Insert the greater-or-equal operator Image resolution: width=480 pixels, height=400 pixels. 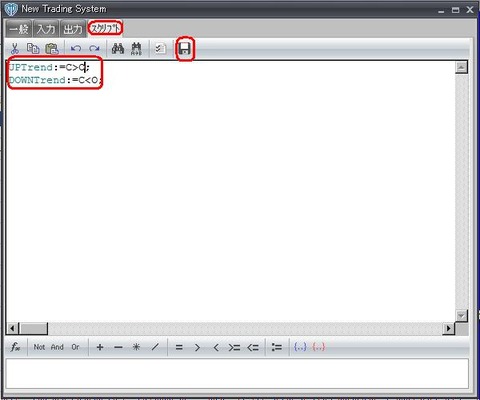[x=234, y=347]
